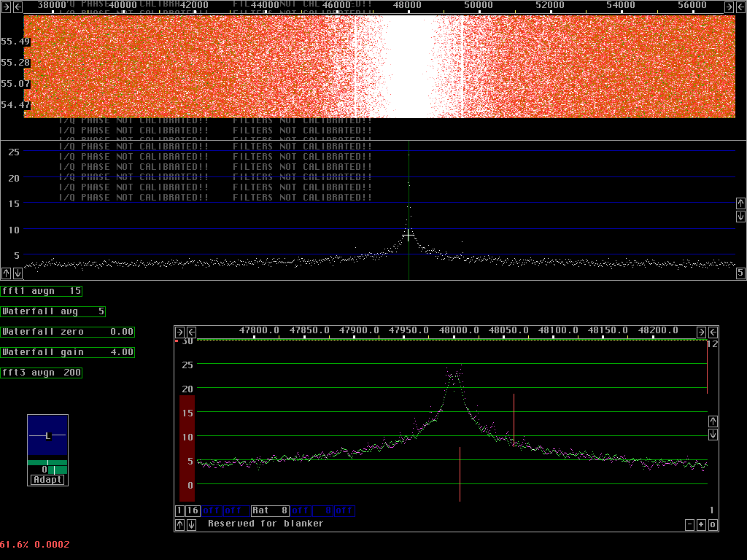This screenshot has height=560, width=747.
Task: Click the right-arrow button at waterfall's top-left corner
Action: pos(6,7)
